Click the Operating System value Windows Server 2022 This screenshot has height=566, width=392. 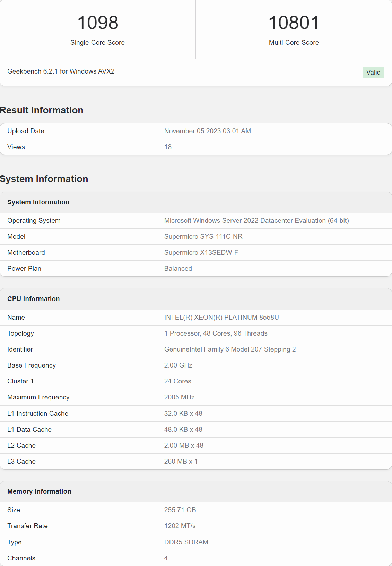(256, 220)
